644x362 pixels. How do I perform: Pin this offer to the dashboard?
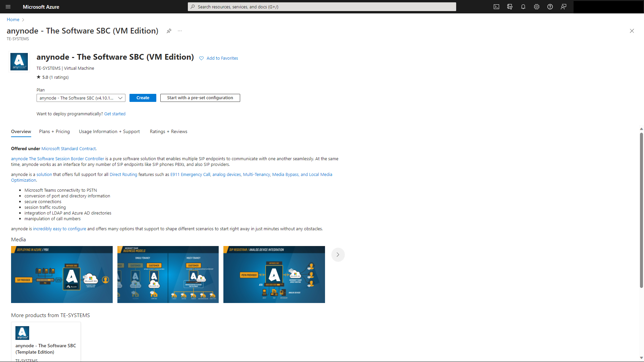(169, 31)
